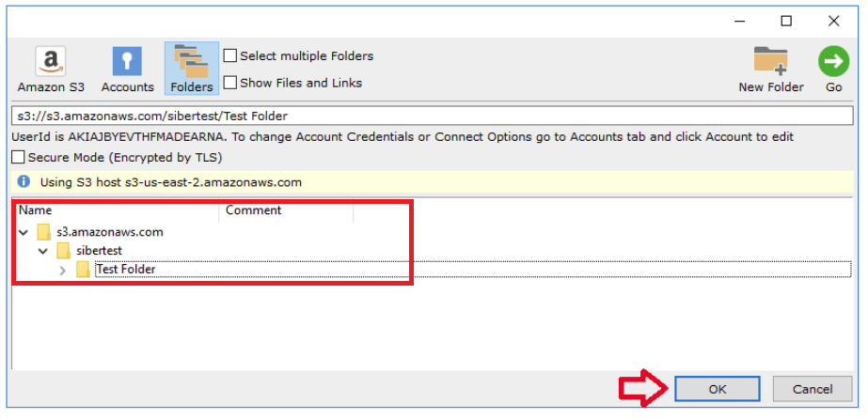Select the Folders tab icon
Viewport: 868px width, 419px height.
[x=192, y=61]
